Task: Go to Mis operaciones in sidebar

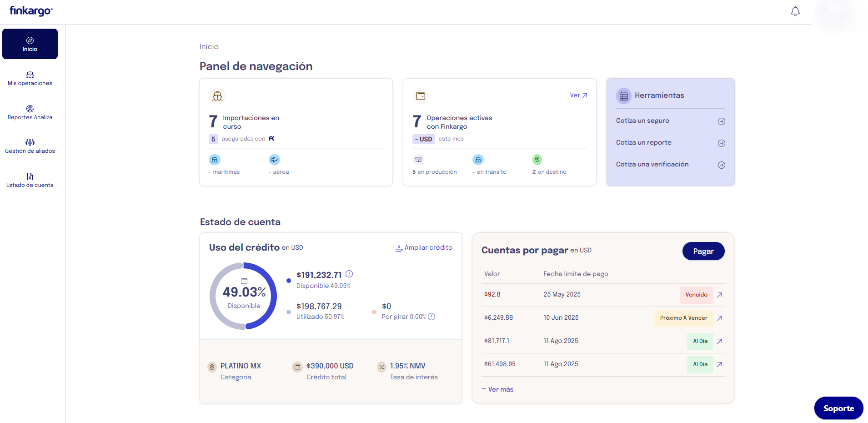Action: [30, 78]
